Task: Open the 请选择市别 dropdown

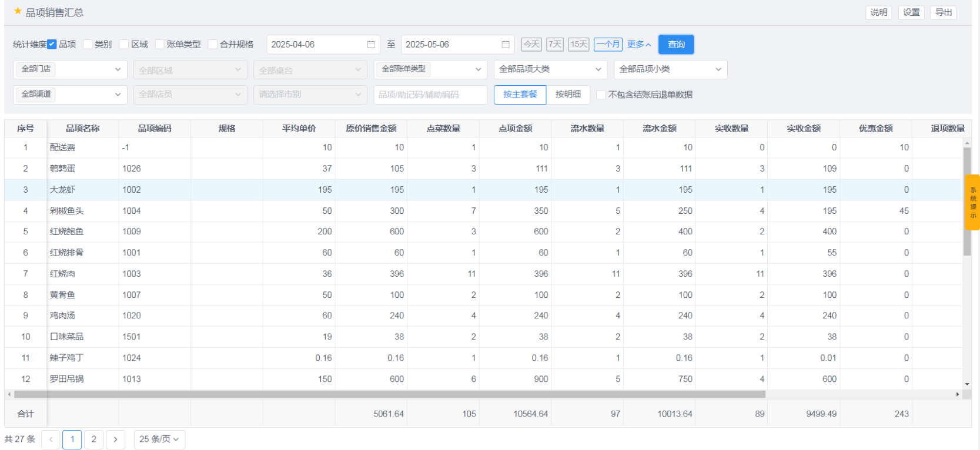Action: pyautogui.click(x=310, y=95)
